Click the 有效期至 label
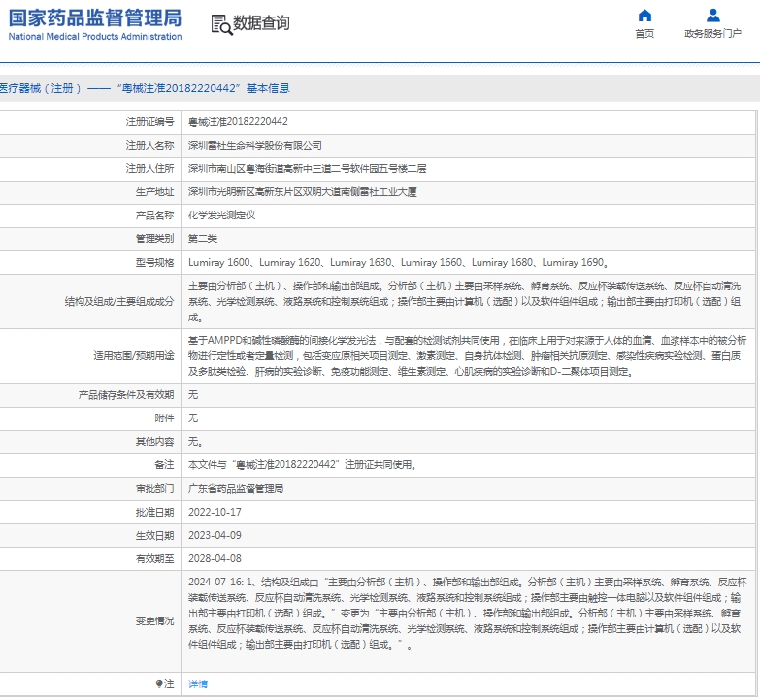Image resolution: width=760 pixels, height=700 pixels. pyautogui.click(x=154, y=558)
